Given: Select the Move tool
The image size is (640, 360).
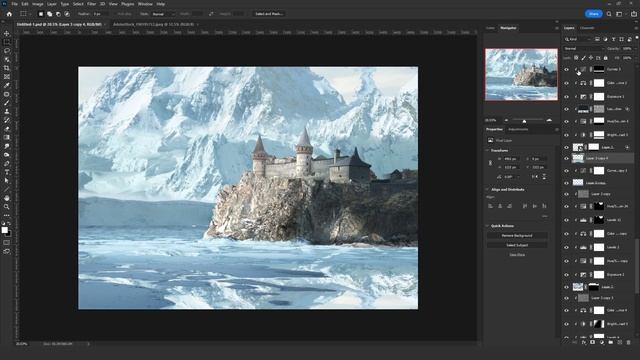Looking at the screenshot, I should click(x=7, y=33).
